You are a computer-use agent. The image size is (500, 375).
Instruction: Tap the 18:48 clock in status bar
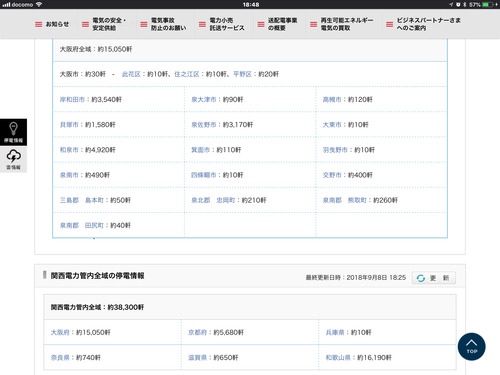pos(251,4)
